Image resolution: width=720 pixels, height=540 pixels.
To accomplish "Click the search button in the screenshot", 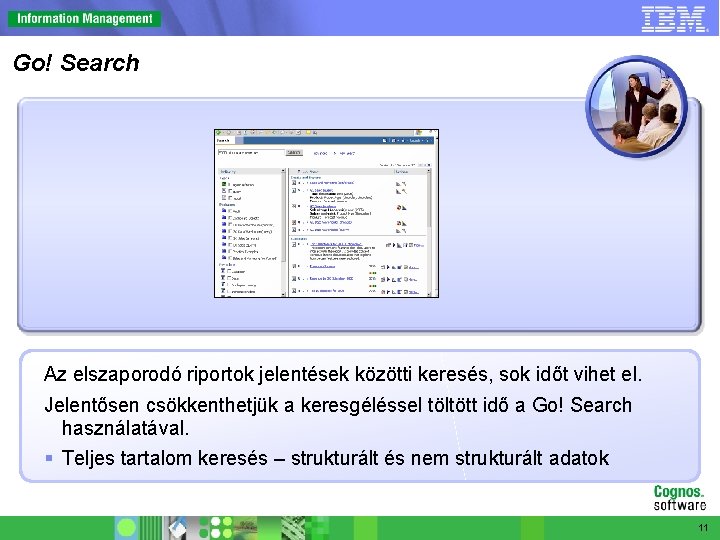I will 294,152.
